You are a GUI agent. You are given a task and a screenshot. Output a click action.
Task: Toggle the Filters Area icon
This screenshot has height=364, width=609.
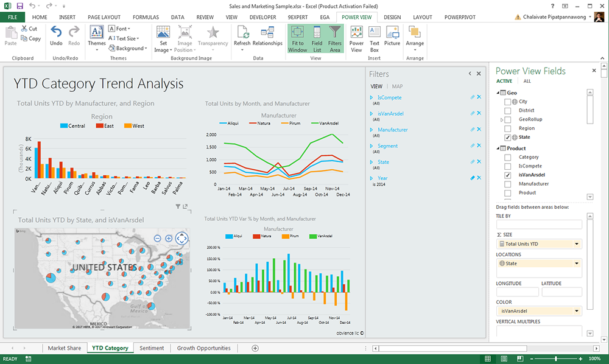334,37
